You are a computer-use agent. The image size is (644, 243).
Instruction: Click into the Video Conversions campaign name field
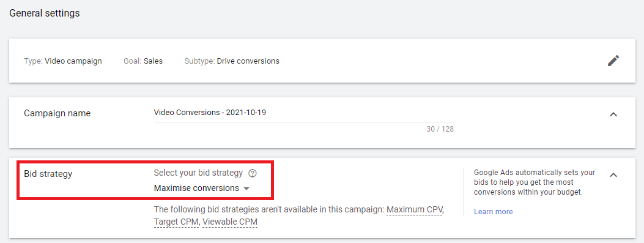303,113
